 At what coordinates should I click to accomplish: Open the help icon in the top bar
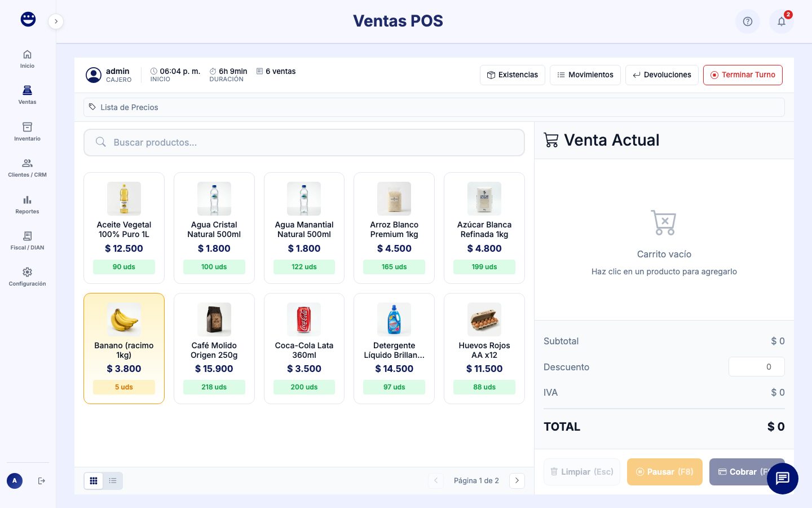748,21
